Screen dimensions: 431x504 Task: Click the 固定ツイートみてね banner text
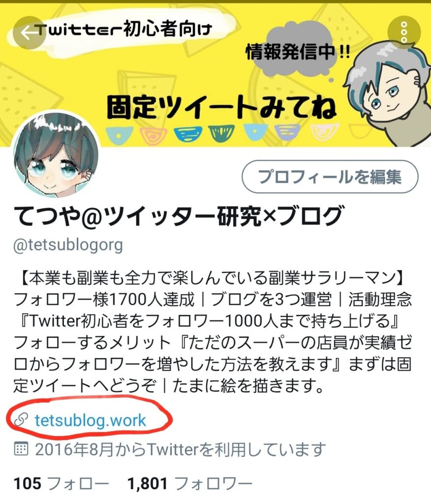(222, 106)
